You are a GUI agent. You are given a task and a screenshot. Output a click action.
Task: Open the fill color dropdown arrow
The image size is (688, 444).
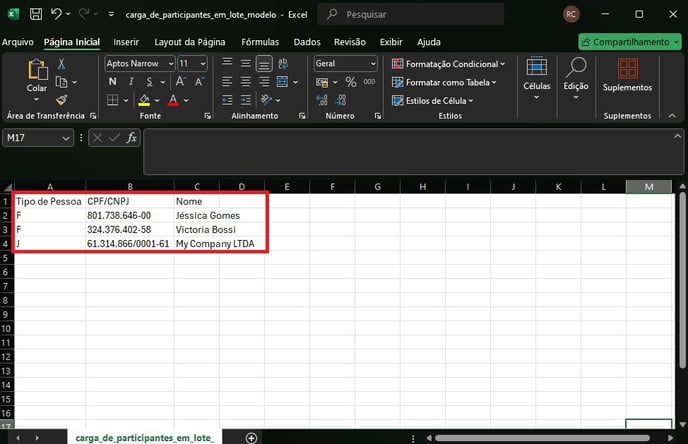(157, 100)
